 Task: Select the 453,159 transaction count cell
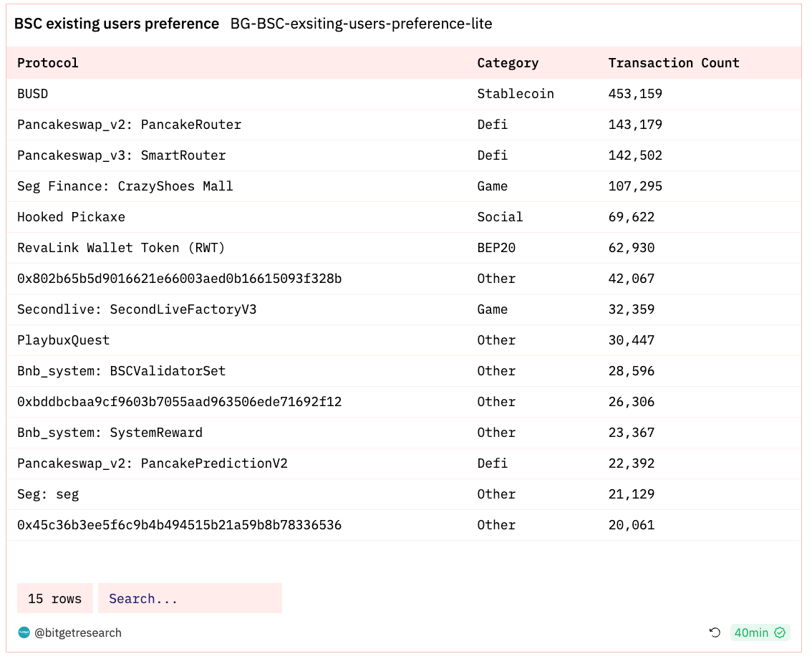pyautogui.click(x=635, y=94)
